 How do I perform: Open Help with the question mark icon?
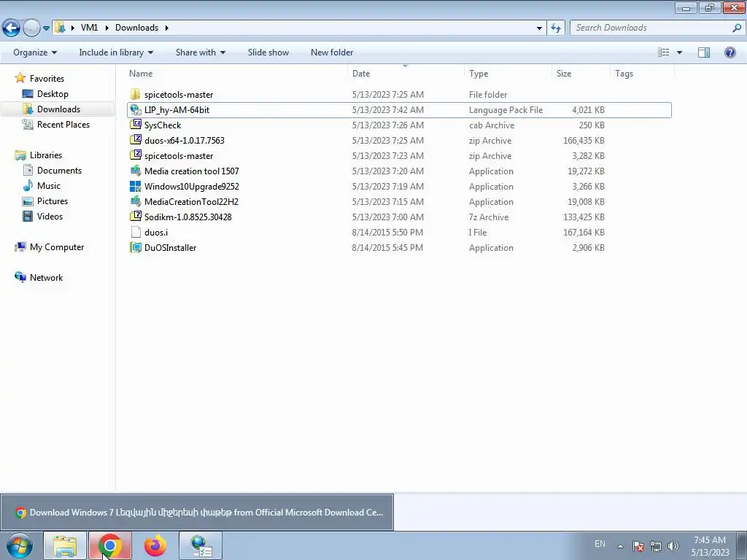tap(729, 52)
